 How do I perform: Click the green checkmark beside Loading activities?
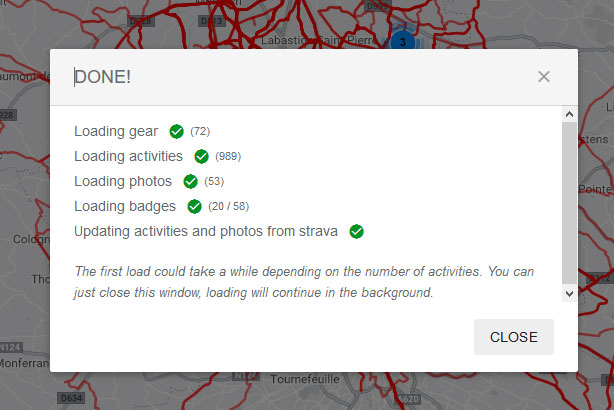point(201,157)
